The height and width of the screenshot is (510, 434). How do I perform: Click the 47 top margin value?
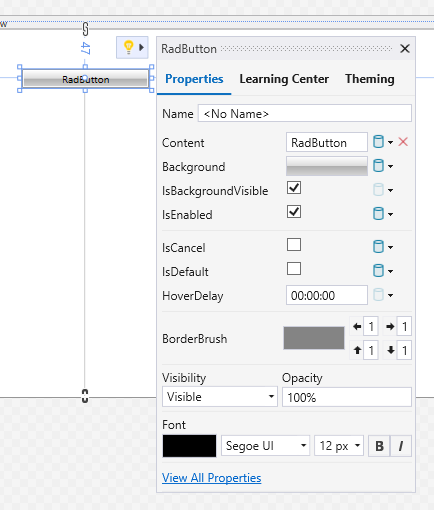pyautogui.click(x=85, y=48)
